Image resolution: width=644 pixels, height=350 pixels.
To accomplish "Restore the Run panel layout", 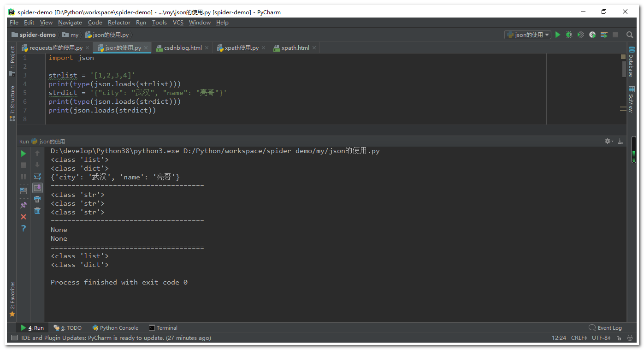I will [x=24, y=190].
